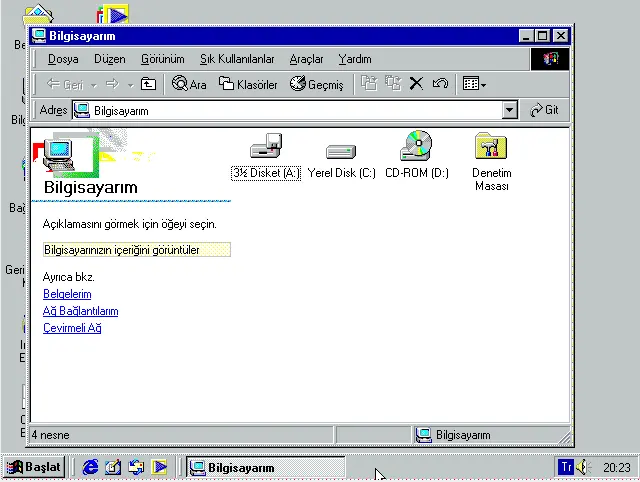
Task: Open the Ağ Bağlantılarım link
Action: (80, 311)
